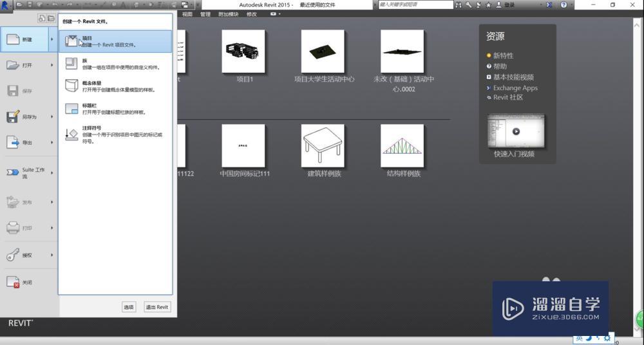Open the 新特性 resource link
Image resolution: width=644 pixels, height=345 pixels.
(x=503, y=55)
